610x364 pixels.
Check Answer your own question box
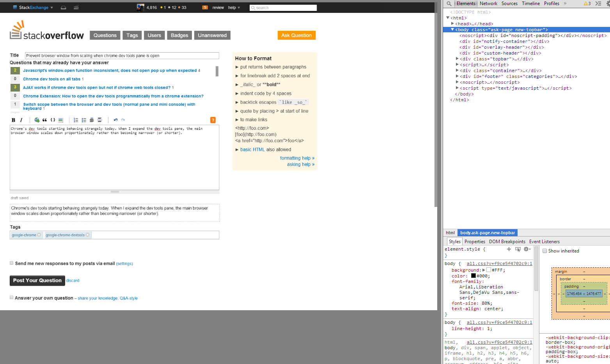(12, 297)
